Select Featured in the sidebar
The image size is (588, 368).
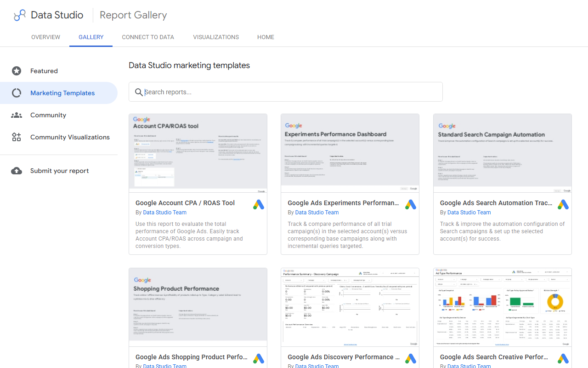[x=59, y=71]
